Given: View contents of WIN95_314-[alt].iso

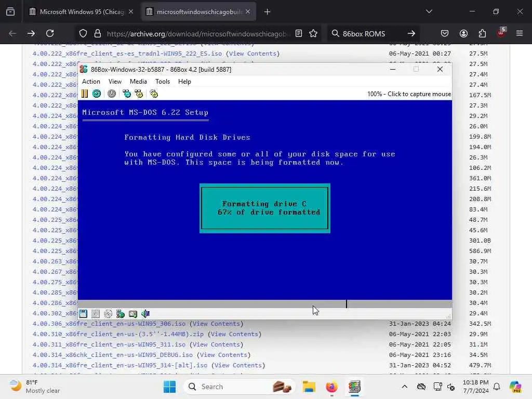Looking at the screenshot, I should [x=238, y=365].
